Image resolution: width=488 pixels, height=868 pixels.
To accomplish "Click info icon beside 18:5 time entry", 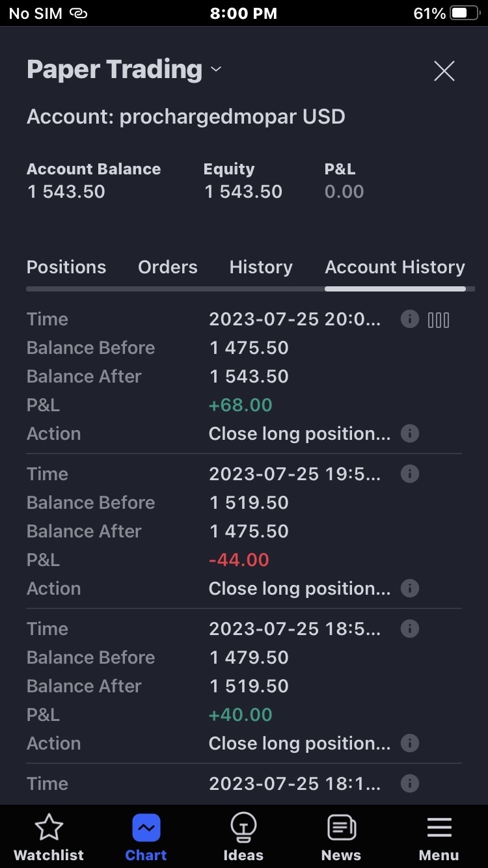I will (x=409, y=629).
